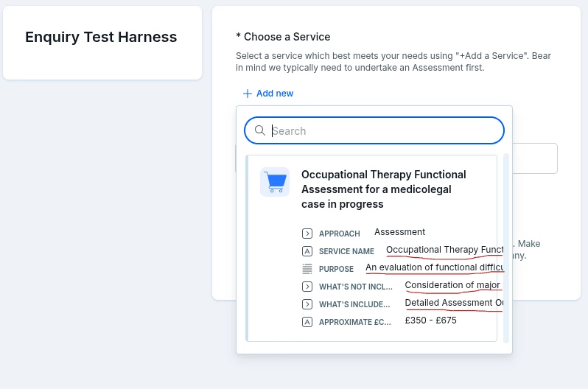Click the APPROXIMATE £C... text type icon
The height and width of the screenshot is (389, 588).
tap(307, 322)
